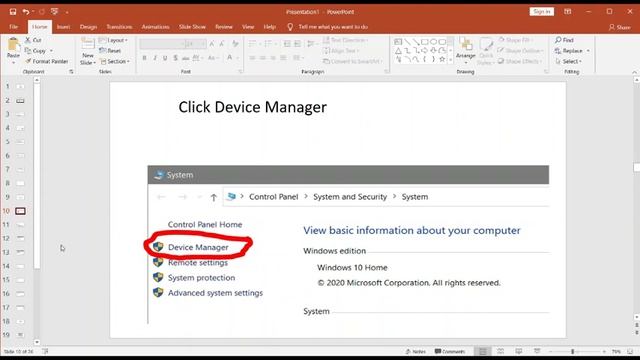Activate the Format Painter

(47, 61)
